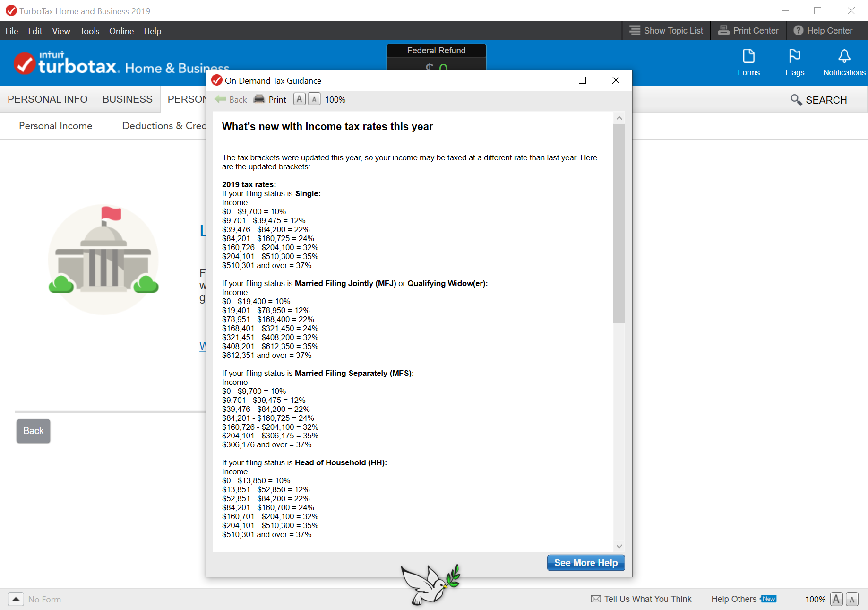The image size is (868, 610).
Task: Click the Print printer icon in guidance window
Action: (259, 99)
